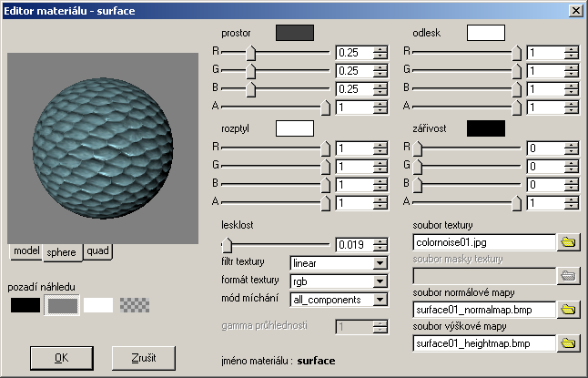Click the OK button

click(x=61, y=358)
